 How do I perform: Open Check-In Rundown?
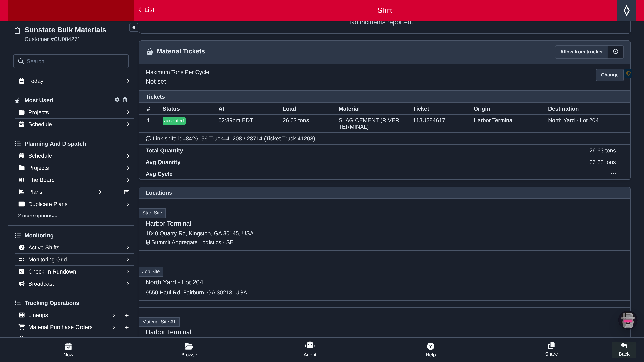(x=74, y=271)
